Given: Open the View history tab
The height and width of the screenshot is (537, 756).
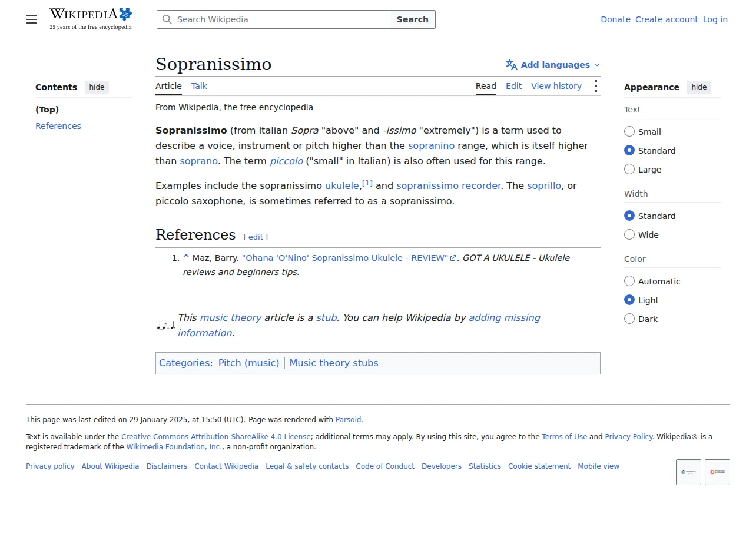Looking at the screenshot, I should [x=556, y=86].
